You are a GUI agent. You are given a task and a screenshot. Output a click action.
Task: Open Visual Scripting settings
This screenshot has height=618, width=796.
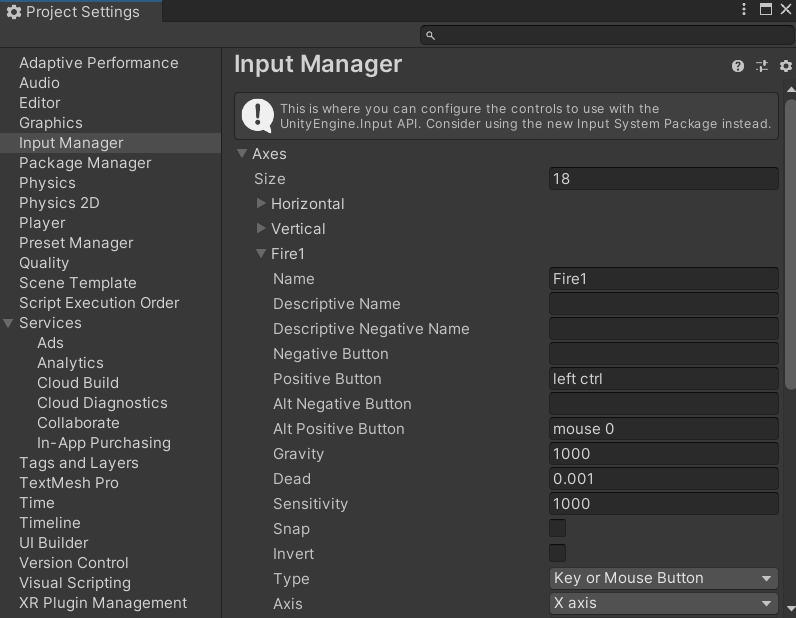(75, 583)
